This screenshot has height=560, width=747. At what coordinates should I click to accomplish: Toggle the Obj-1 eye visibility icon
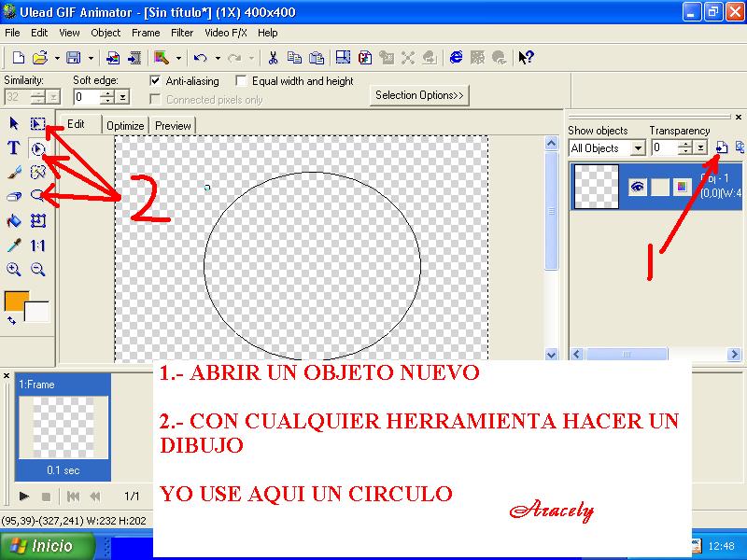pyautogui.click(x=638, y=186)
